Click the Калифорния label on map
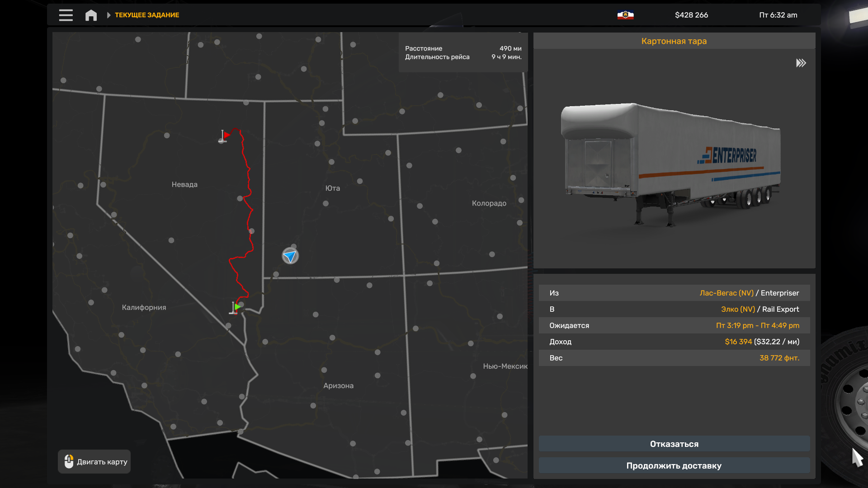Viewport: 868px width, 488px height. tap(144, 307)
